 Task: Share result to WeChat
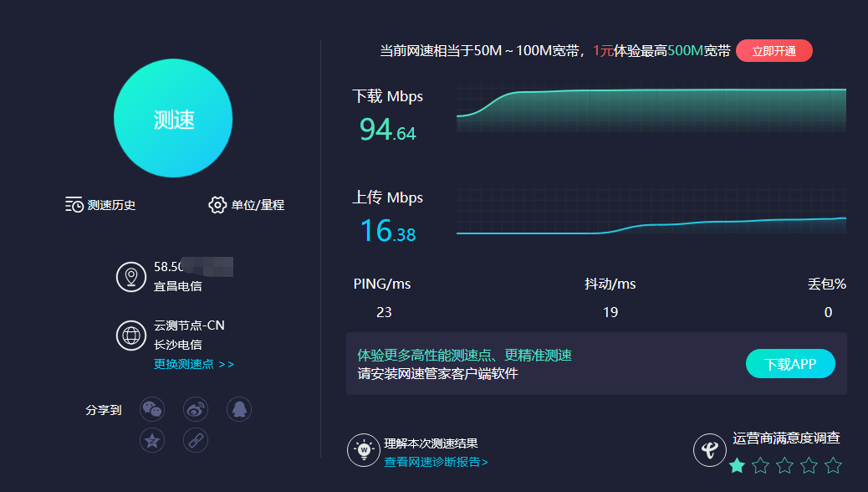152,409
